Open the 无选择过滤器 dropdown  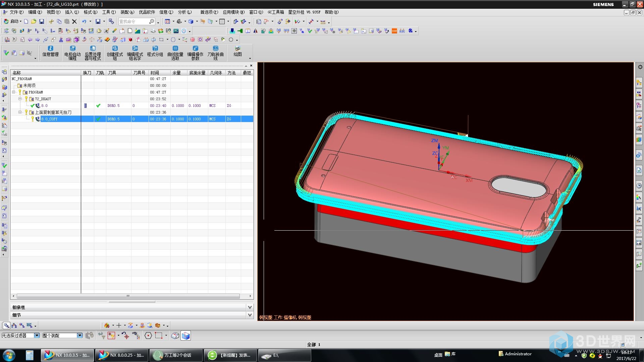37,336
